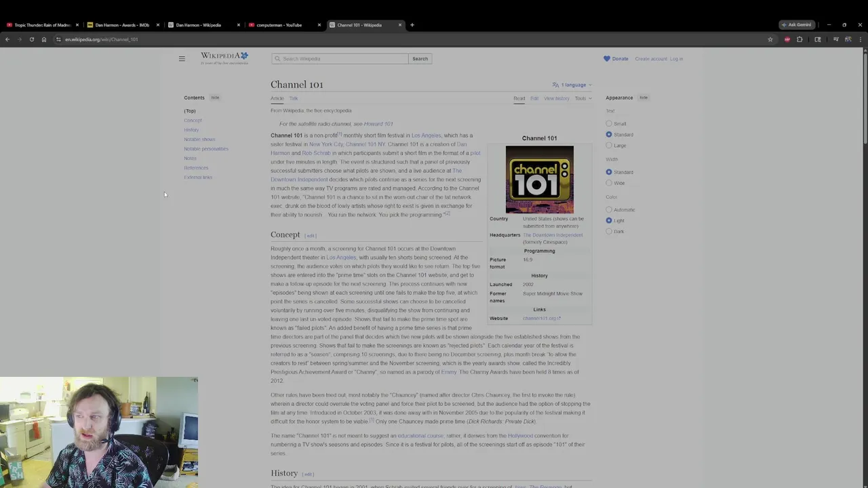Open the channel101.org website link

[x=541, y=319]
